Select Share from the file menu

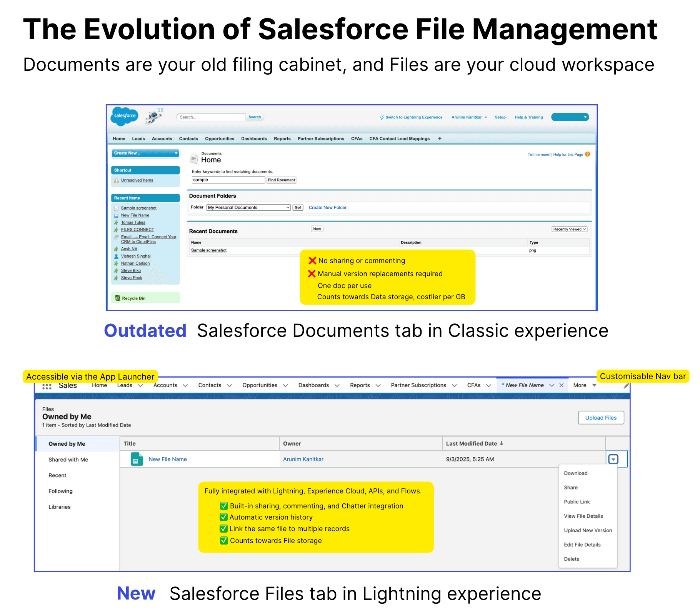[571, 488]
